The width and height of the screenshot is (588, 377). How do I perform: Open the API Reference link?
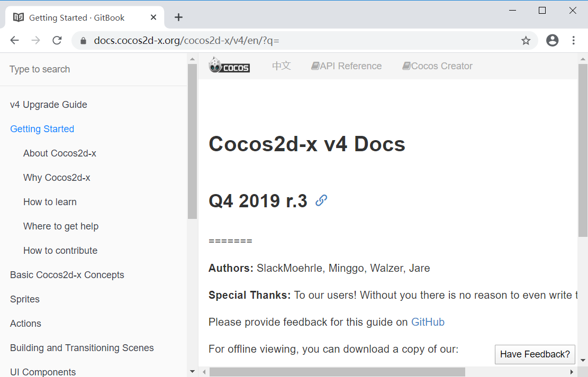[x=346, y=66]
